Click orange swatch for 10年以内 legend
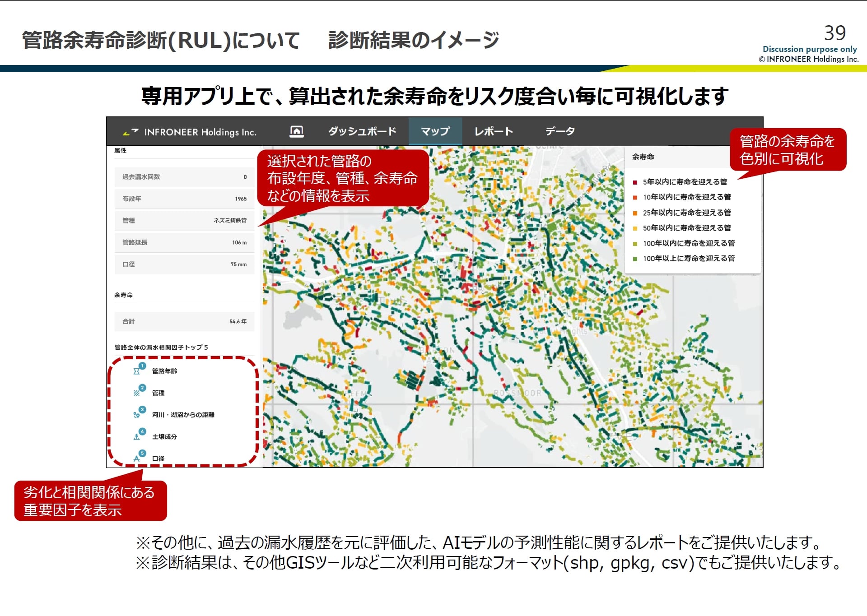 (635, 198)
